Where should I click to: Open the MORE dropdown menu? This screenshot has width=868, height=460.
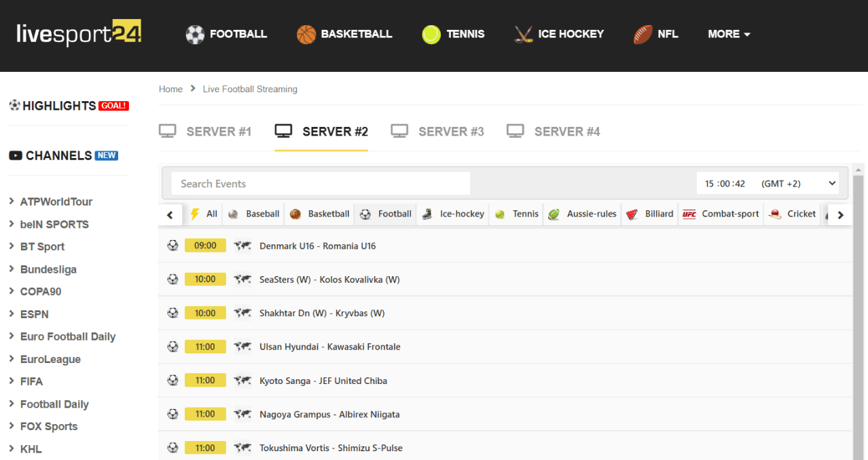[729, 34]
